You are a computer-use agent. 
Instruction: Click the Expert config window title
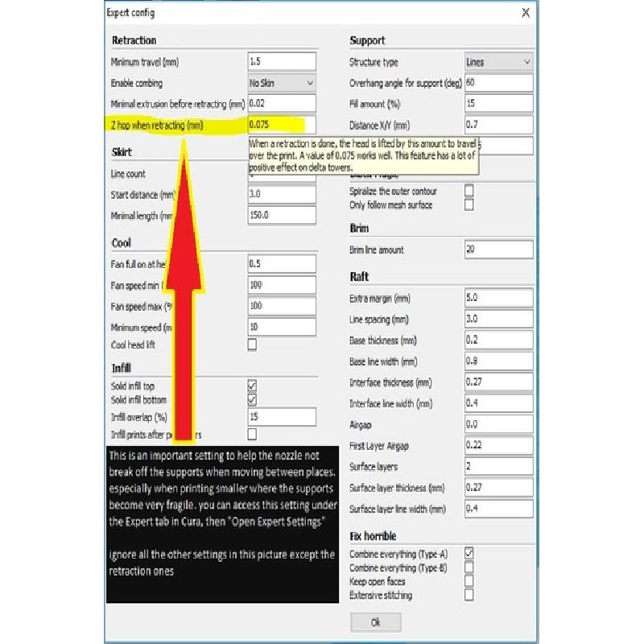click(130, 13)
